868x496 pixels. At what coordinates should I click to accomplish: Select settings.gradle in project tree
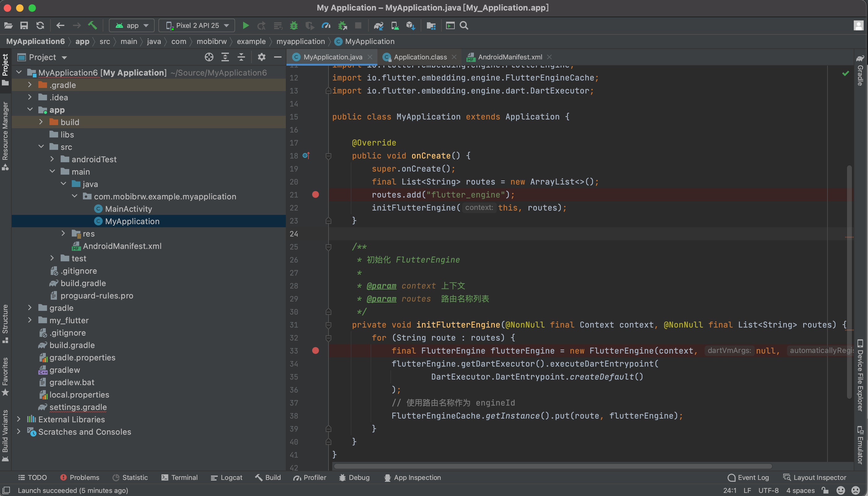[x=78, y=407]
